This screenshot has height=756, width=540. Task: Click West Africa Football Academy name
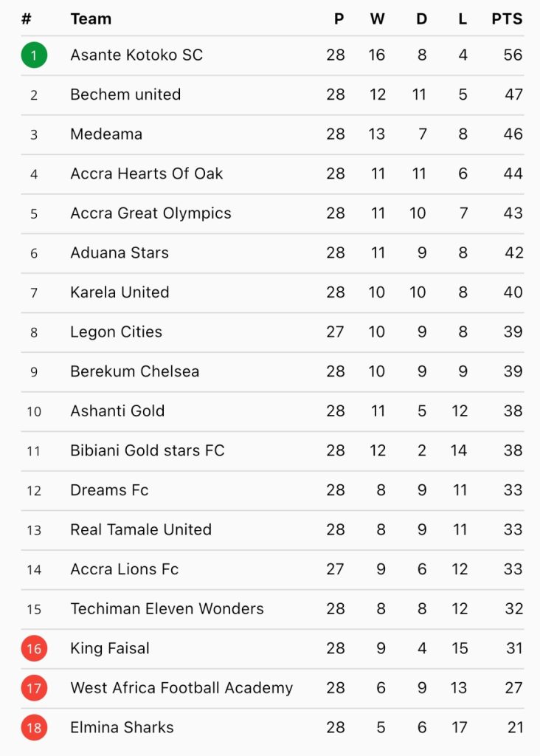pyautogui.click(x=181, y=688)
